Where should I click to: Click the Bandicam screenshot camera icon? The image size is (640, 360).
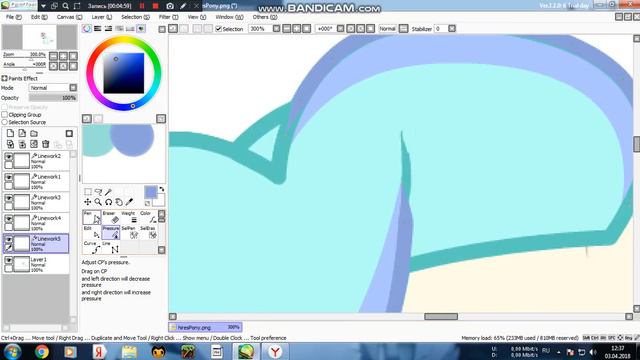pos(170,6)
